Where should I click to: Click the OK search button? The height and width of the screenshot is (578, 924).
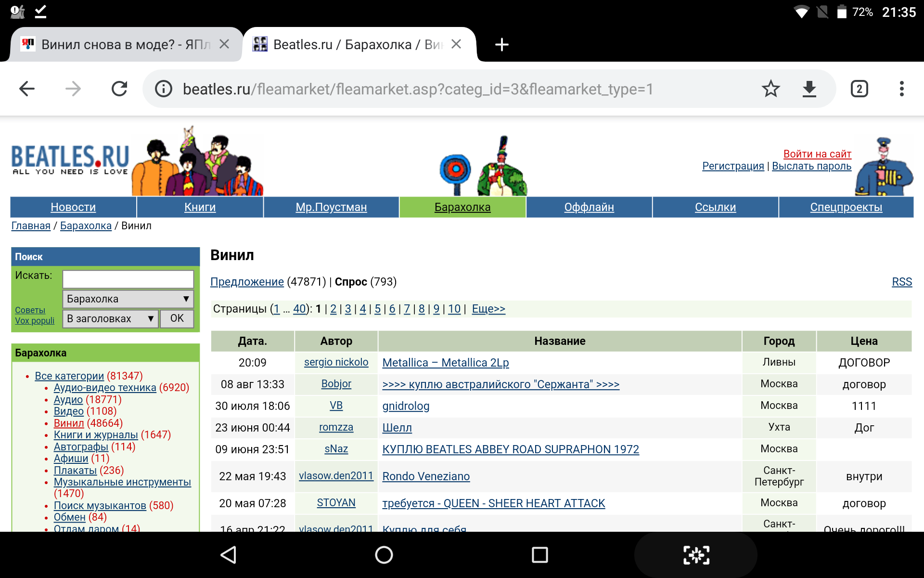tap(177, 319)
